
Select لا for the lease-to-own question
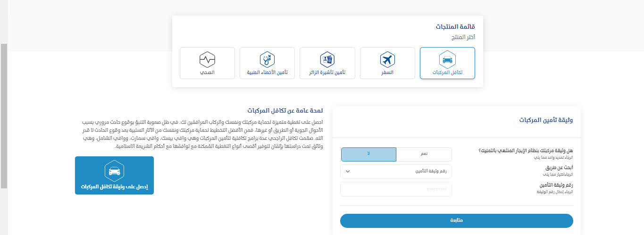(x=368, y=154)
